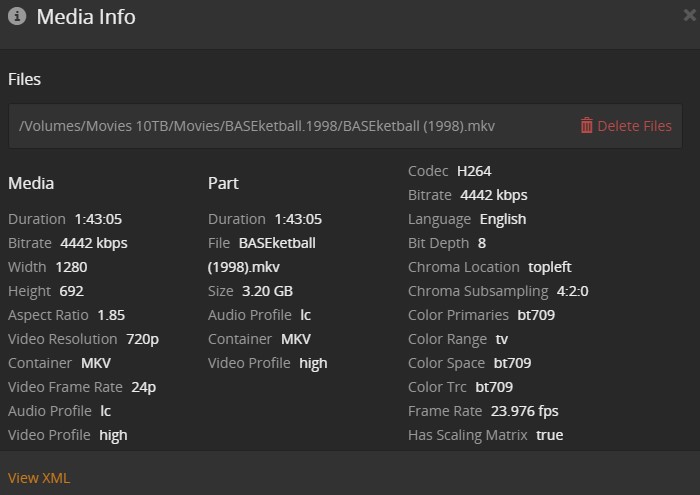Click the Codec H264 value
The height and width of the screenshot is (495, 700).
(474, 171)
